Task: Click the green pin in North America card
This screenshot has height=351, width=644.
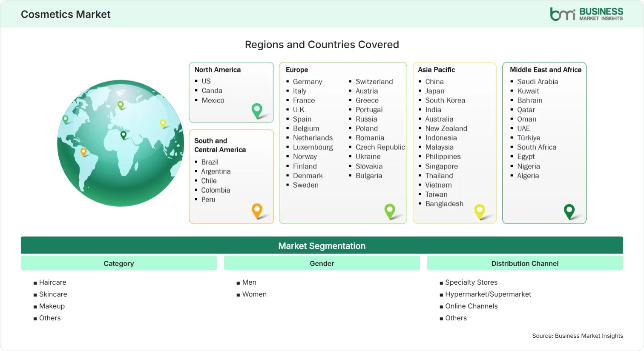Action: pyautogui.click(x=257, y=111)
